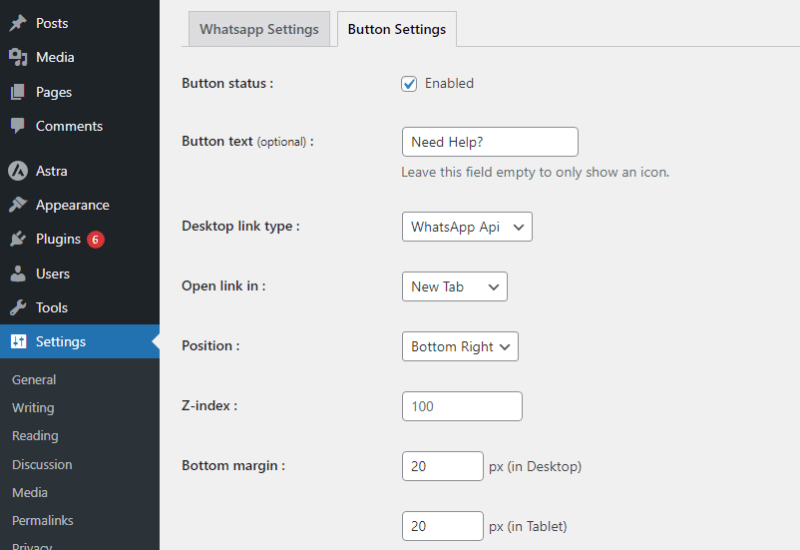Click the Comments speech bubble icon
Screen dimensions: 800x550
click(x=18, y=126)
